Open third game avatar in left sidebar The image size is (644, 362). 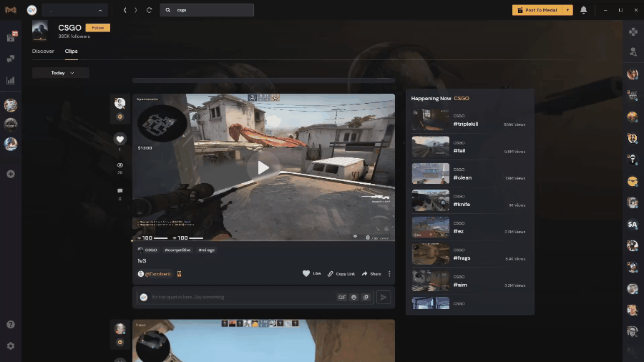pos(11,144)
